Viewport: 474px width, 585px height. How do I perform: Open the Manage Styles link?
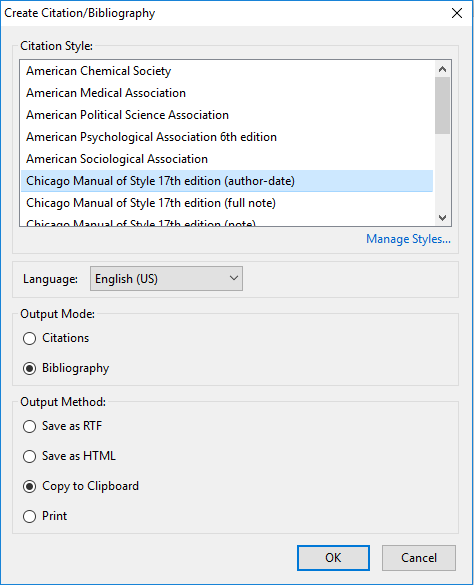(x=408, y=239)
